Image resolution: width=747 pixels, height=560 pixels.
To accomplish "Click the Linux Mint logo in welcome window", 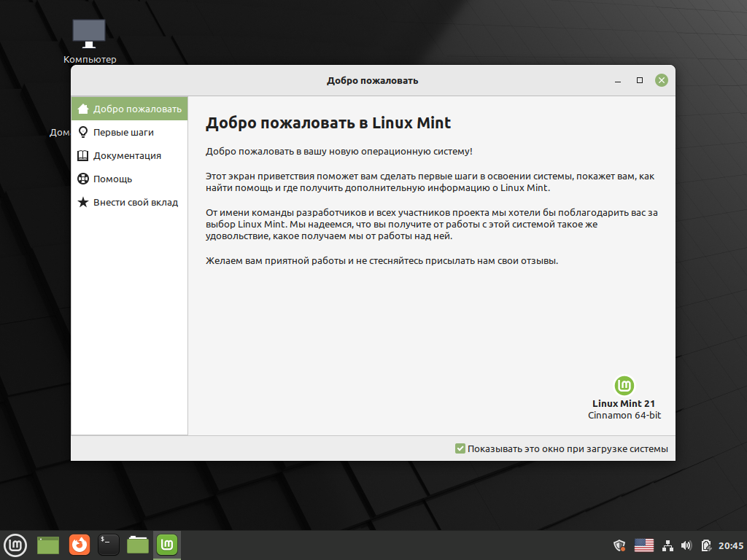I will [624, 385].
